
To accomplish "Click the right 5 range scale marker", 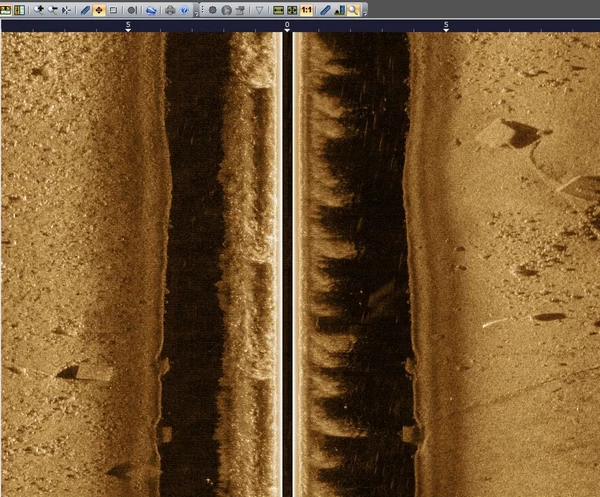I will [446, 26].
